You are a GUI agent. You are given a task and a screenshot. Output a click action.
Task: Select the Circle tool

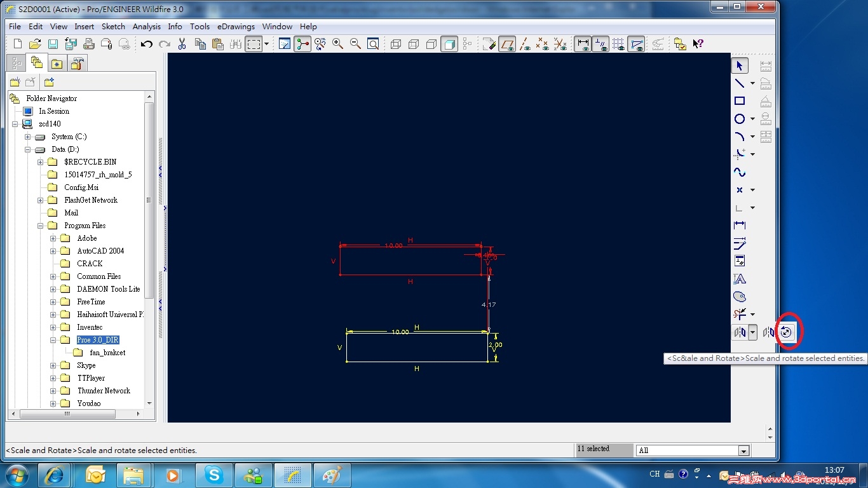coord(740,119)
